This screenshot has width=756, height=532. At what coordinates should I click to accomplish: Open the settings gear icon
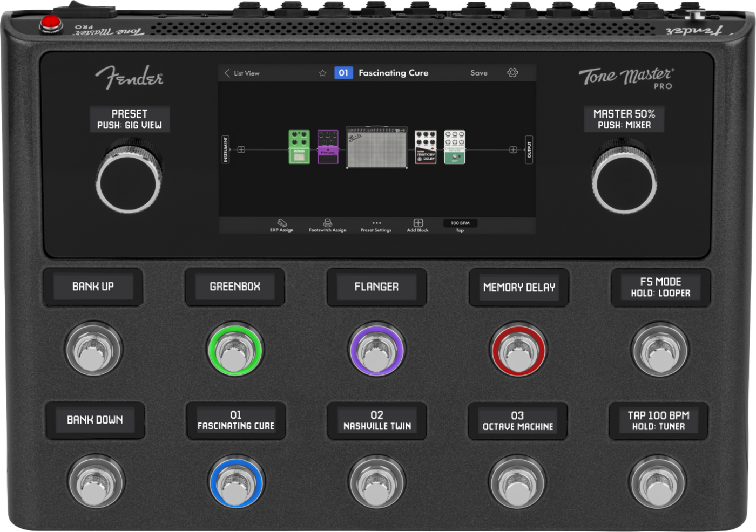tap(512, 73)
